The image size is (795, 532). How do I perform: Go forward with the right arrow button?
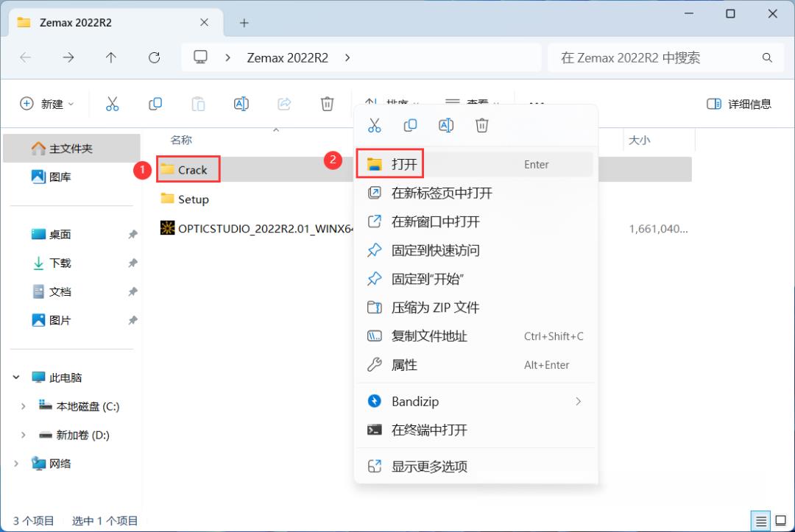tap(68, 57)
